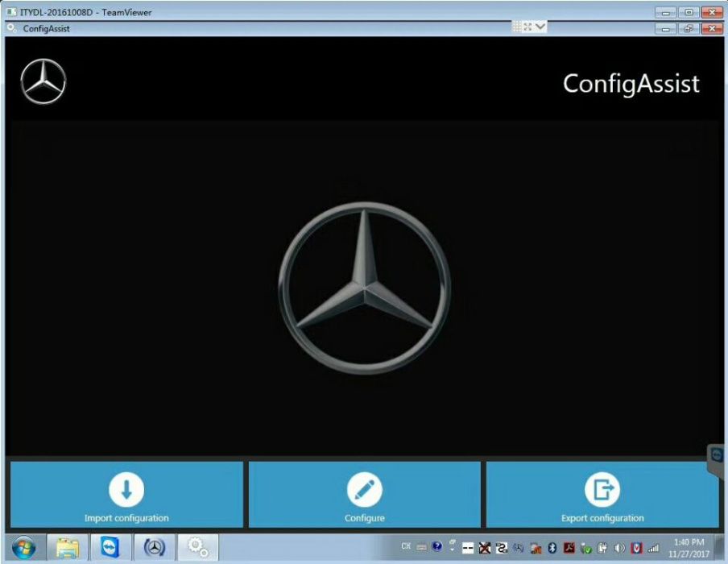728x564 pixels.
Task: Click the ConfigAssist heading text
Action: (x=631, y=84)
